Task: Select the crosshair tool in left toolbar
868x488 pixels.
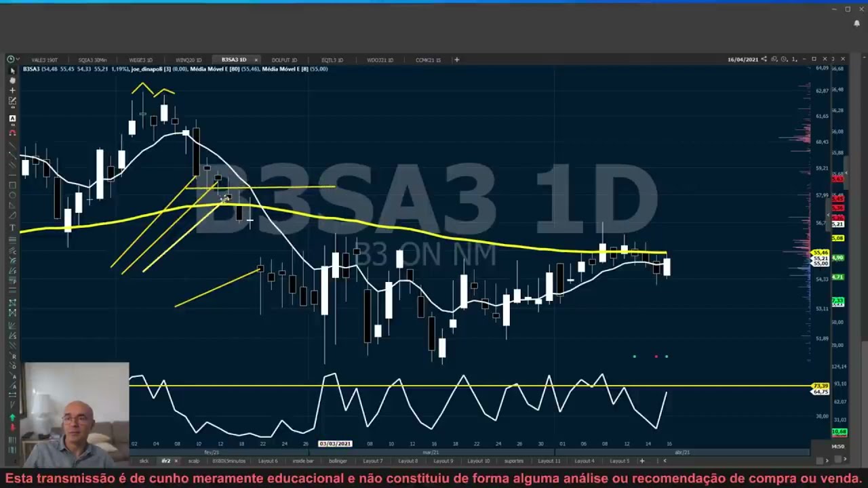Action: pyautogui.click(x=12, y=90)
